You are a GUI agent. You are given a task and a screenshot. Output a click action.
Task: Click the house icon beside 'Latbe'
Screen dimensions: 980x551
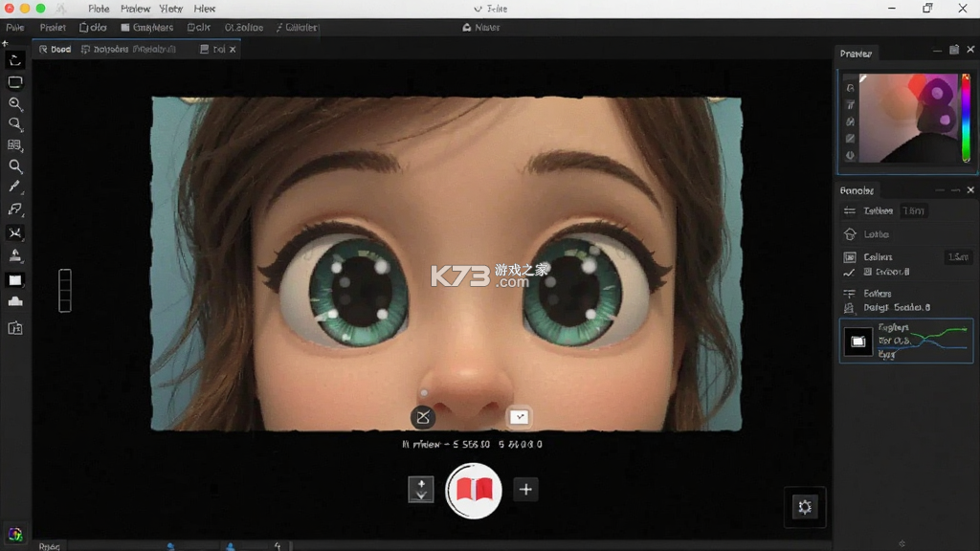(850, 234)
